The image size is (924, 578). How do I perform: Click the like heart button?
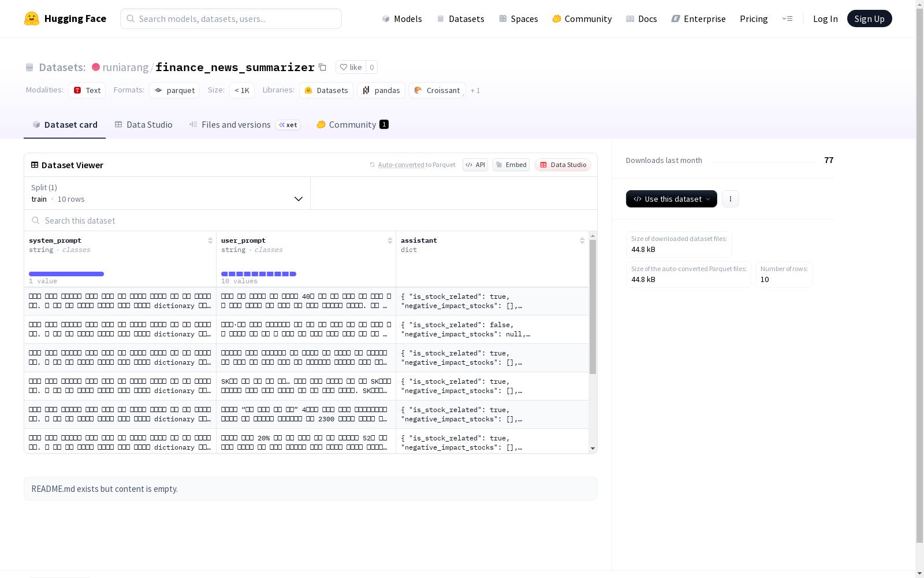click(351, 67)
